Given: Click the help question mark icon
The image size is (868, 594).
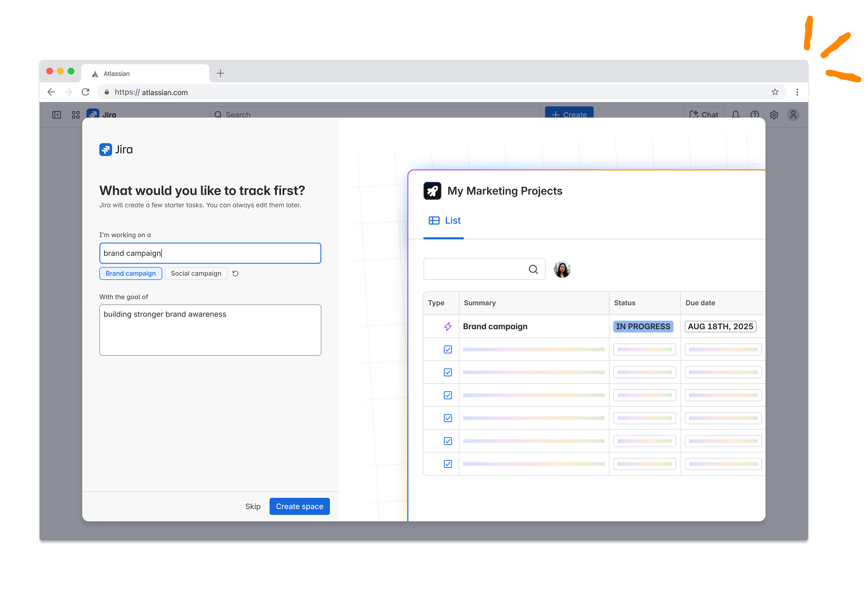Looking at the screenshot, I should coord(754,115).
